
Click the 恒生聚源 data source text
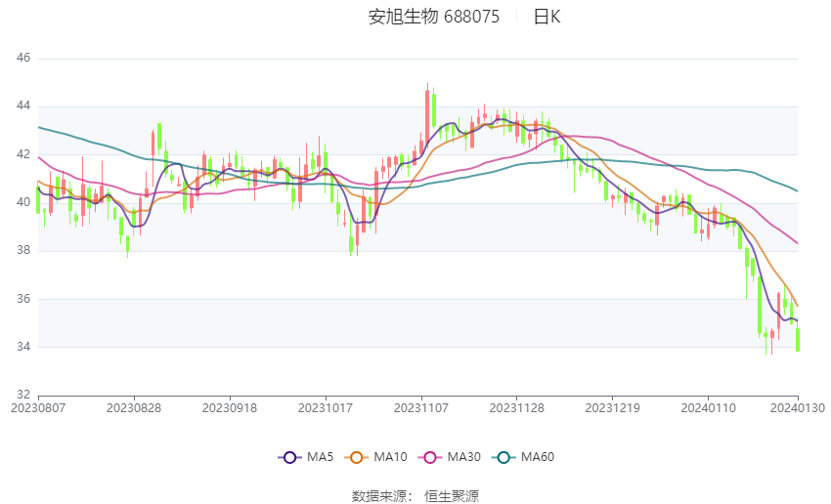(x=452, y=496)
